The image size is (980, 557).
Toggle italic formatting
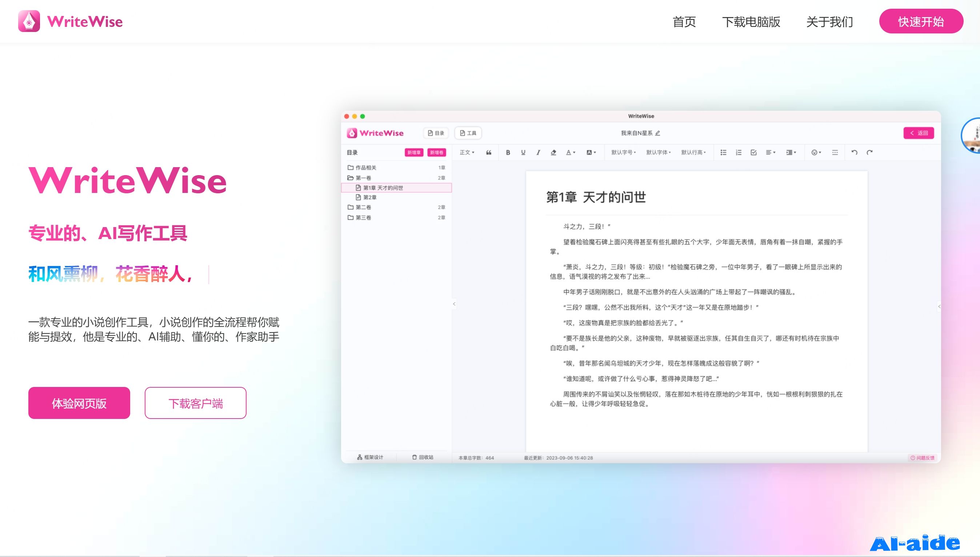point(538,152)
